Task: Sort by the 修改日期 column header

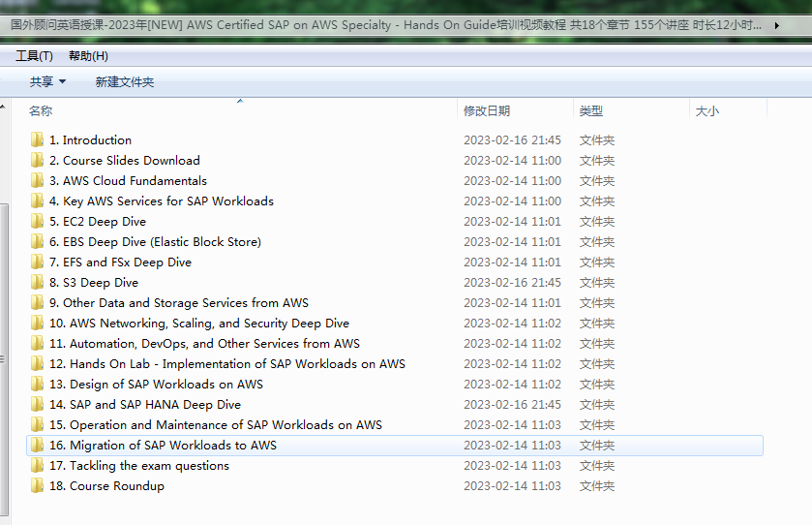Action: click(487, 110)
